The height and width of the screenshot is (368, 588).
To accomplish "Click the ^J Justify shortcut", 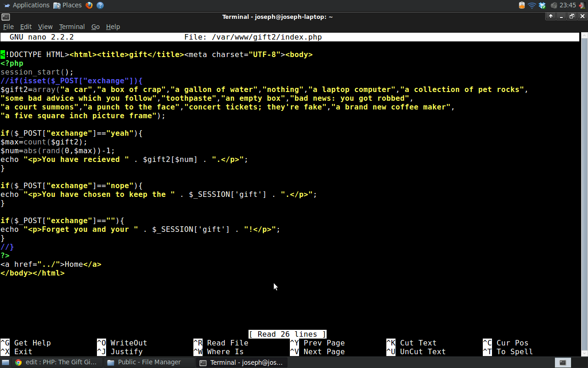I will 120,352.
